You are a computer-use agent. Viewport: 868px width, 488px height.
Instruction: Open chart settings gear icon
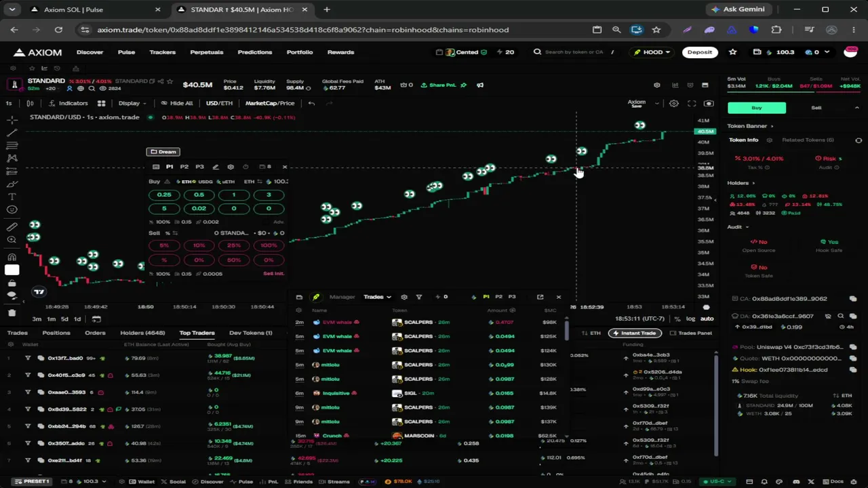[673, 103]
